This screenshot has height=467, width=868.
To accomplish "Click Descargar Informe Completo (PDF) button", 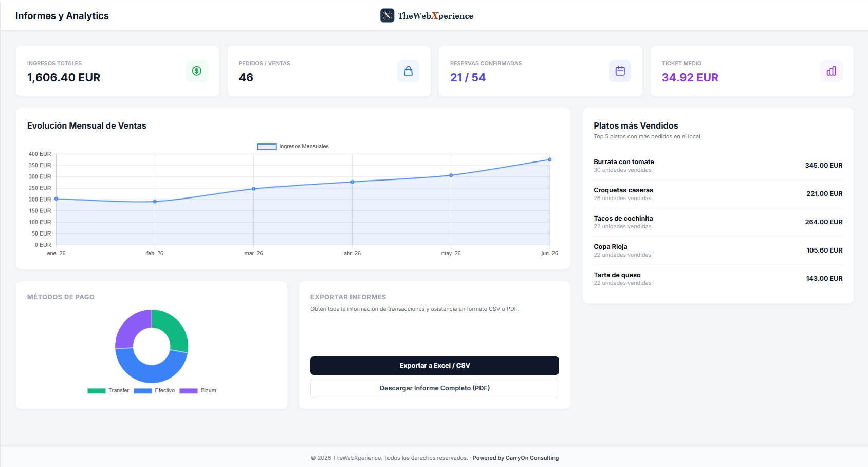I will 435,388.
